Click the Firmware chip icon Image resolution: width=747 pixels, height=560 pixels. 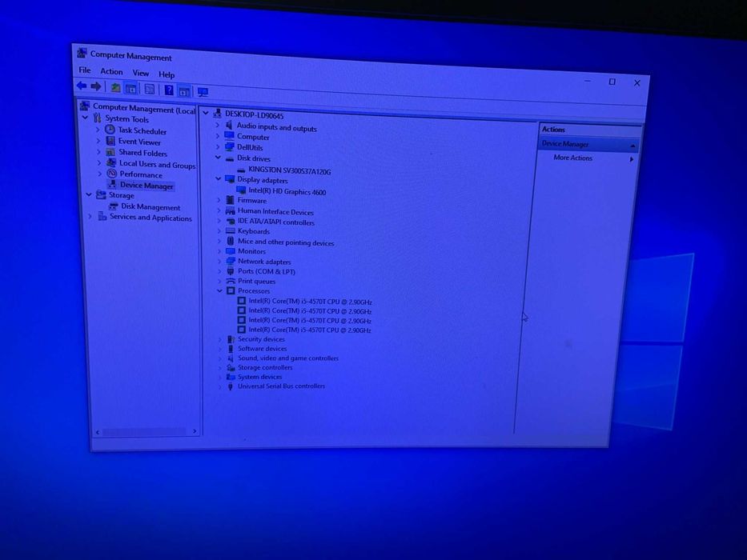(x=230, y=200)
